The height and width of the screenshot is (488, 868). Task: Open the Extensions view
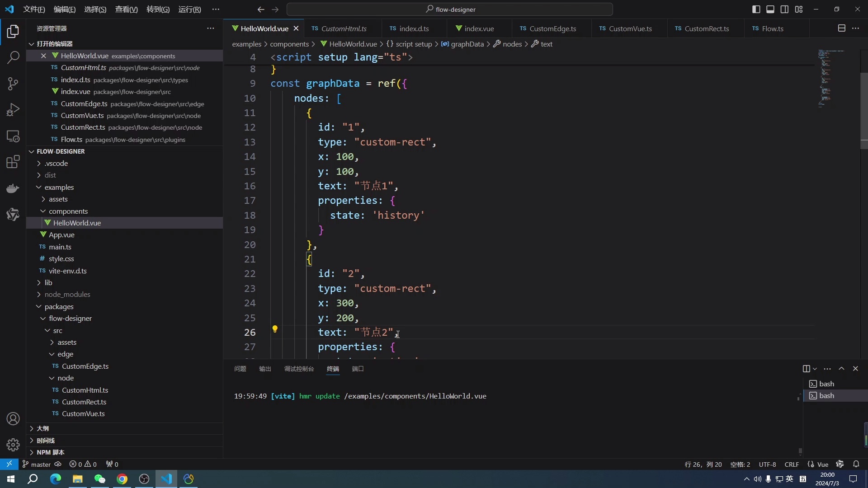click(13, 162)
